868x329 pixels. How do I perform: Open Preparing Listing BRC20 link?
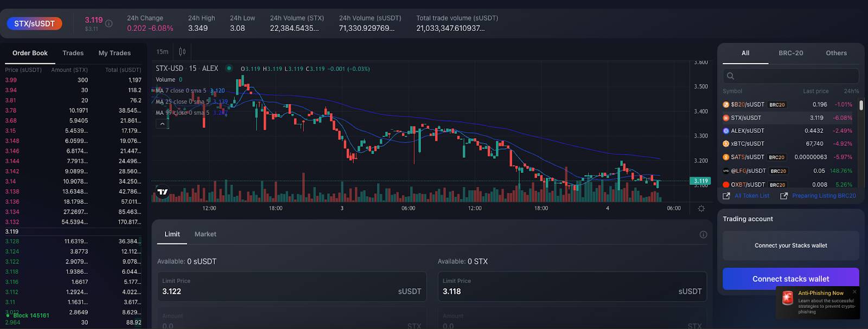point(824,196)
